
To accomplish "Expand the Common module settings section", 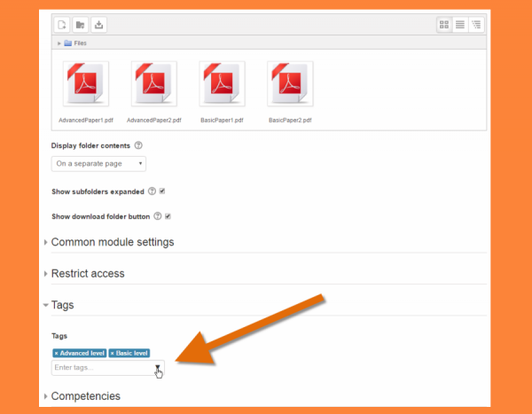I will coord(112,242).
